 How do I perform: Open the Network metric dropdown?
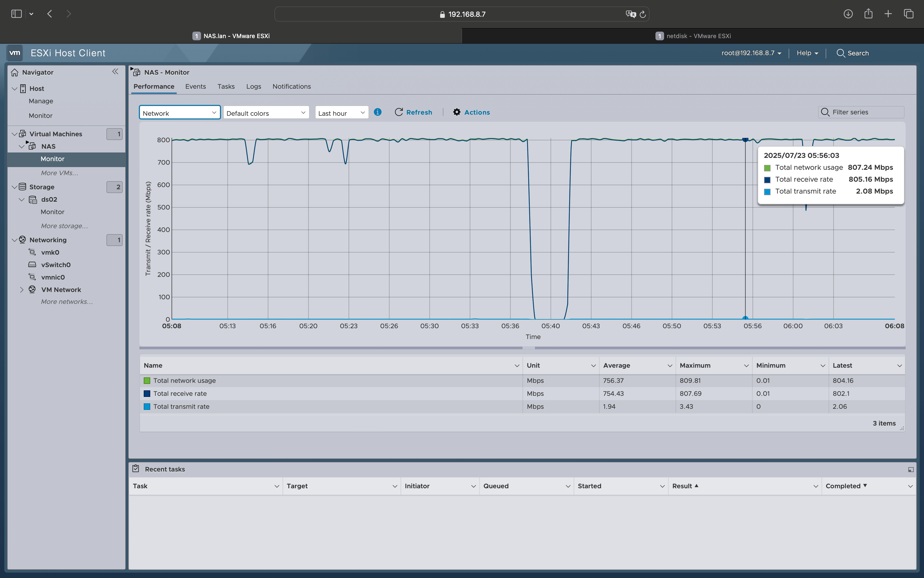(x=179, y=113)
